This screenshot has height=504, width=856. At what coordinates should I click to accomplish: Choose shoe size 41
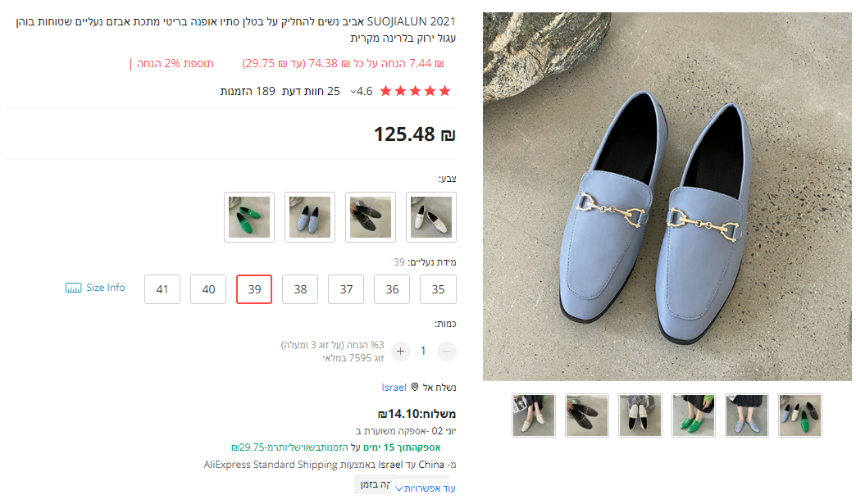coord(162,289)
